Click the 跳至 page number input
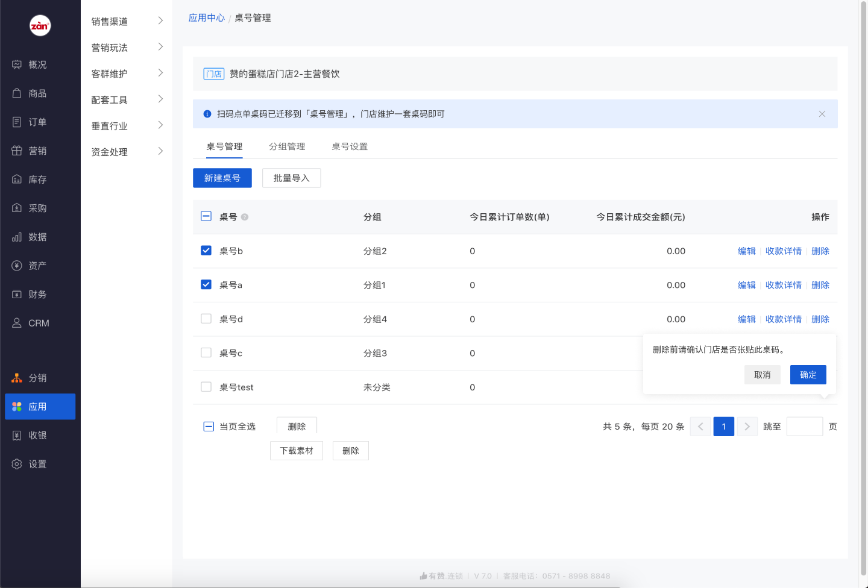The height and width of the screenshot is (588, 868). (x=805, y=427)
